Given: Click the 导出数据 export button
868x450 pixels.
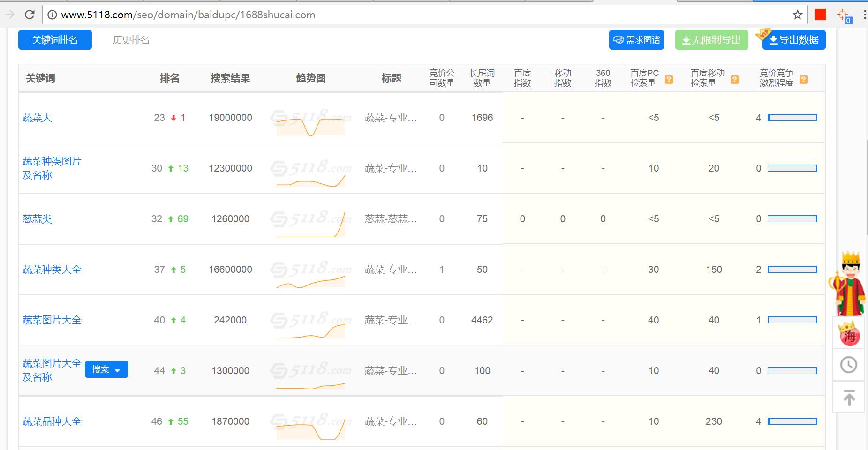Looking at the screenshot, I should tap(793, 40).
